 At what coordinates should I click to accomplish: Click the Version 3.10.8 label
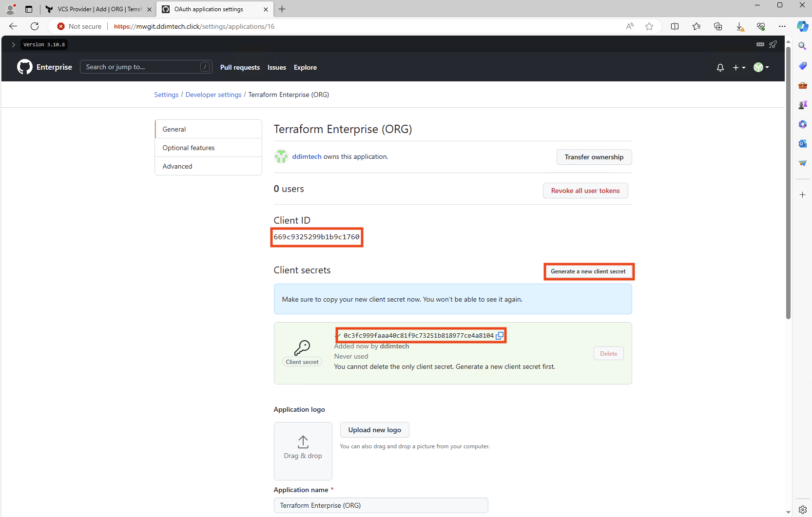point(44,44)
